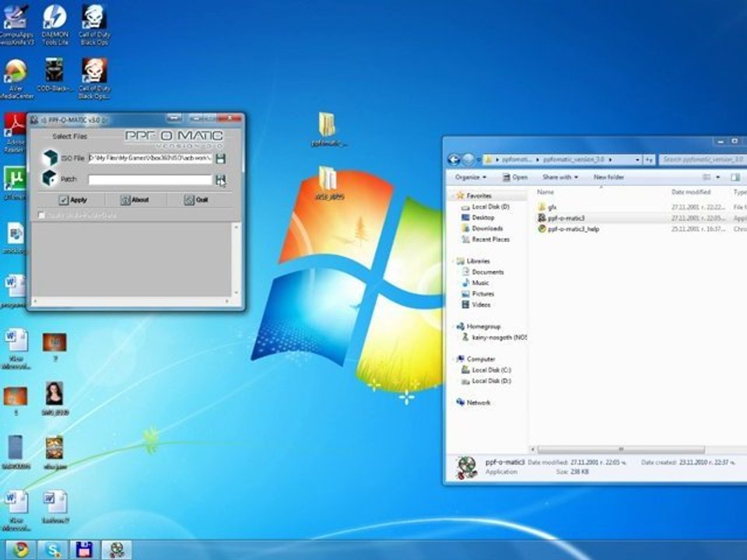The height and width of the screenshot is (560, 747).
Task: Click the horizontal scrollbar in PPF-O-MATIC log
Action: pos(132,302)
